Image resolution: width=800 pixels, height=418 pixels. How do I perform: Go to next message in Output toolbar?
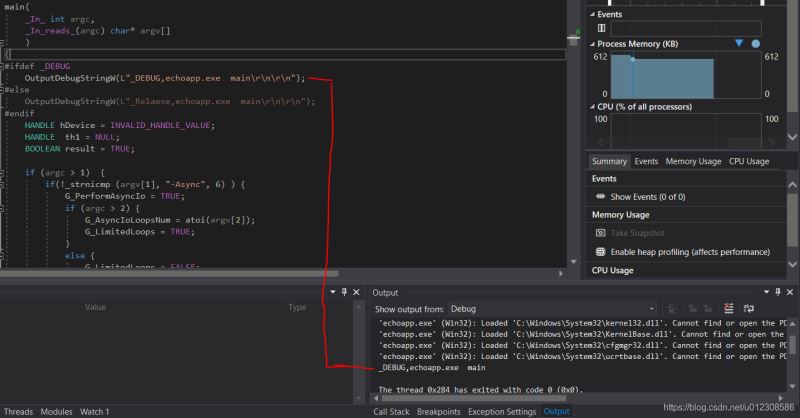(708, 308)
